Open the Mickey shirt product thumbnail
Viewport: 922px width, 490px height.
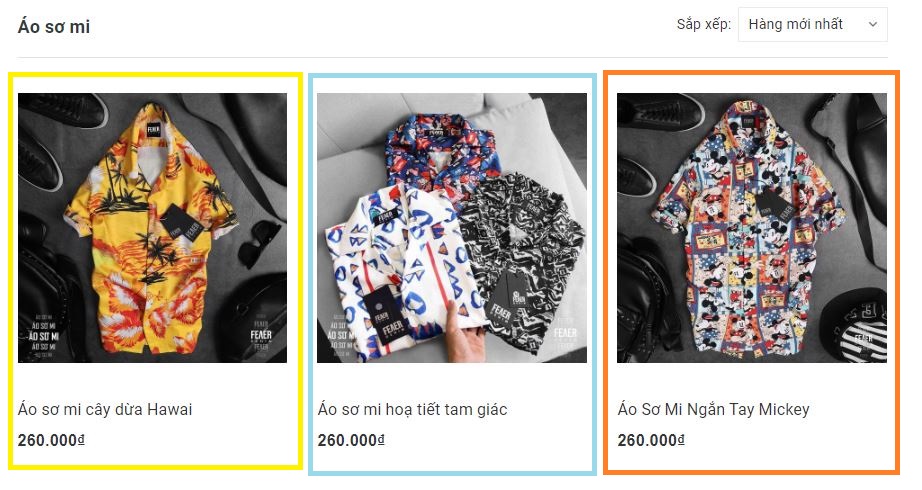point(751,228)
